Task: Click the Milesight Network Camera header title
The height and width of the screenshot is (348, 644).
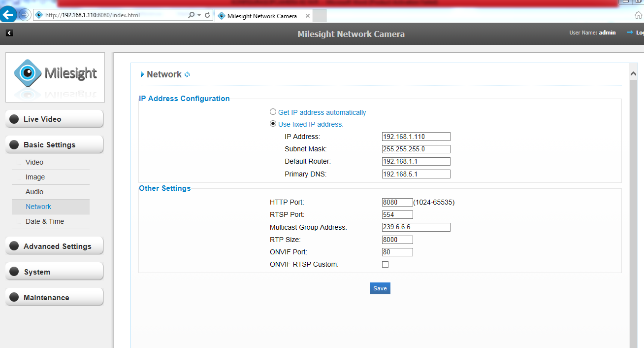Action: [351, 34]
